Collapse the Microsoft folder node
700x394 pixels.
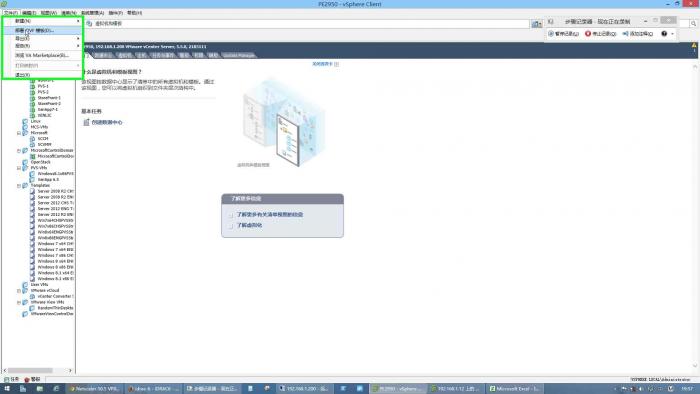19,133
